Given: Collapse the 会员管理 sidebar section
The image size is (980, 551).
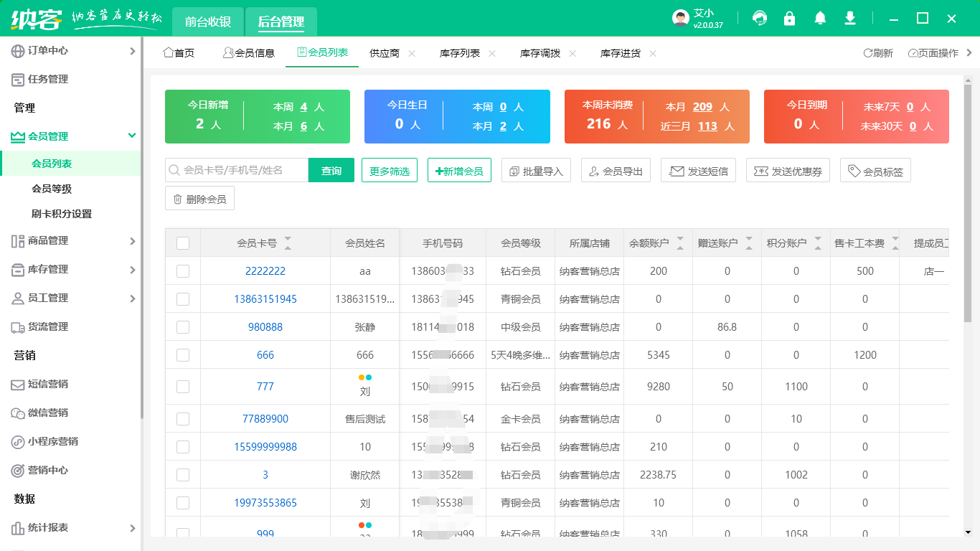Looking at the screenshot, I should [131, 136].
